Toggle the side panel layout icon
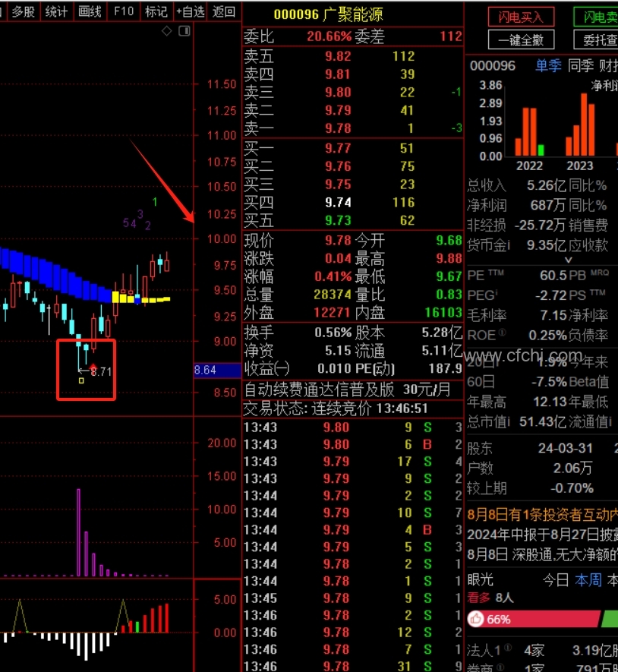The height and width of the screenshot is (672, 618). [x=184, y=31]
